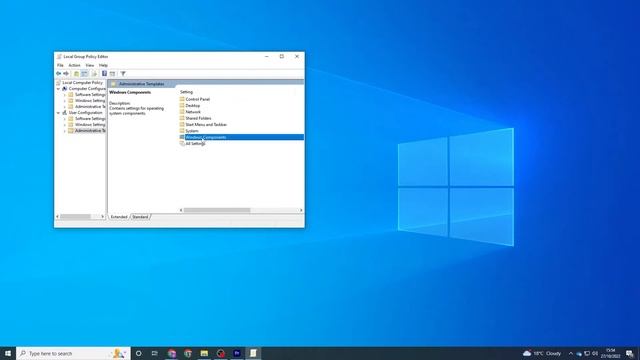Select the highlighted Windows Components row
The width and height of the screenshot is (640, 360).
tap(242, 137)
